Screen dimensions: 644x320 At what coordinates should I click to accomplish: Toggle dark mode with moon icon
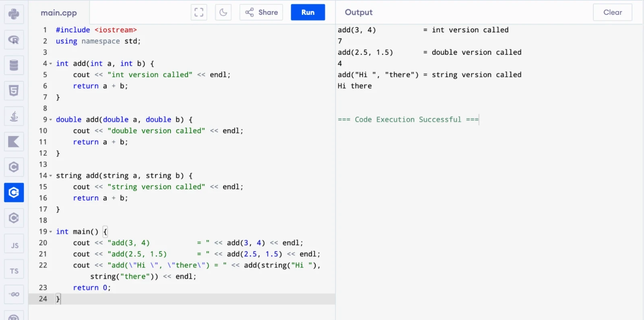(x=223, y=12)
